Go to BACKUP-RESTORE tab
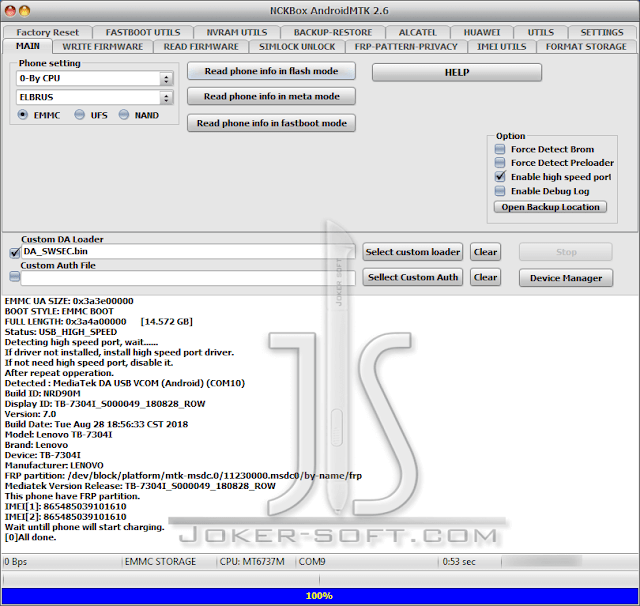 pyautogui.click(x=333, y=32)
